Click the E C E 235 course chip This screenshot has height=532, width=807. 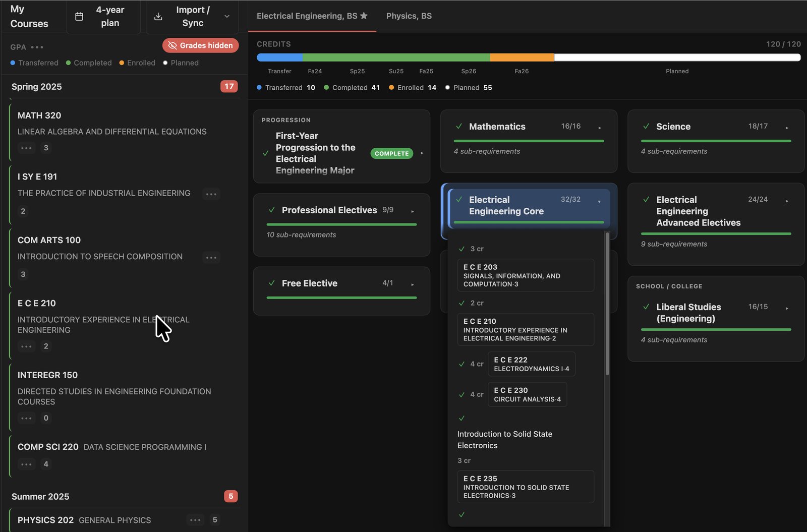[x=526, y=487]
